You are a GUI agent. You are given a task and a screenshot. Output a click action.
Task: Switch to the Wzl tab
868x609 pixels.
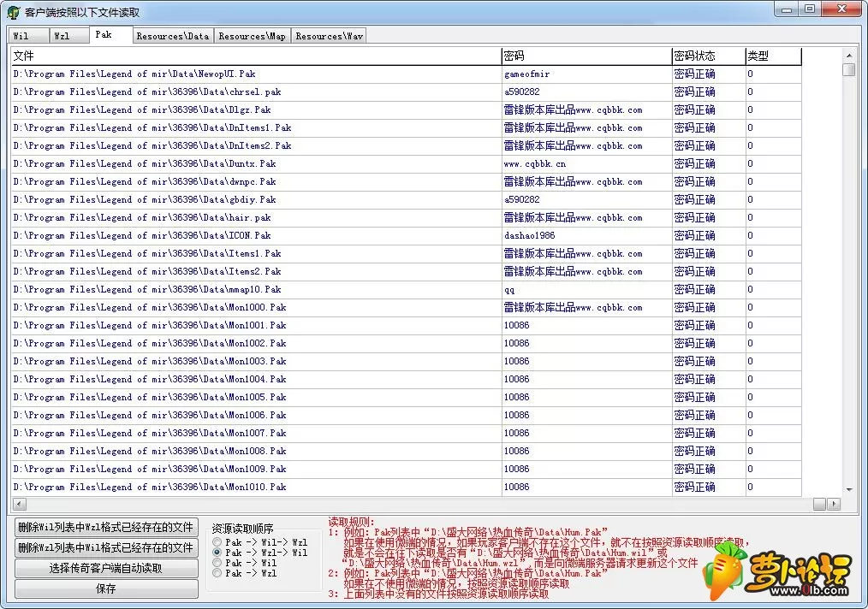tap(68, 36)
